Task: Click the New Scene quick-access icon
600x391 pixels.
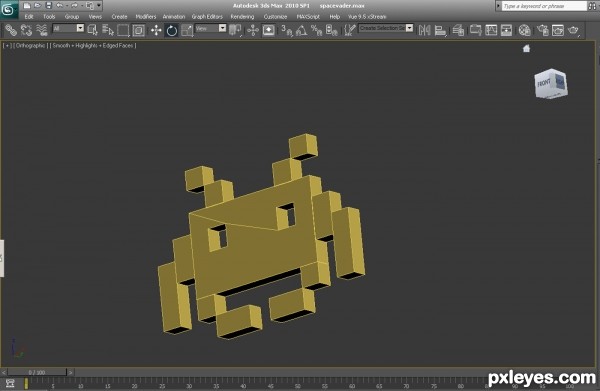Action: tap(27, 6)
